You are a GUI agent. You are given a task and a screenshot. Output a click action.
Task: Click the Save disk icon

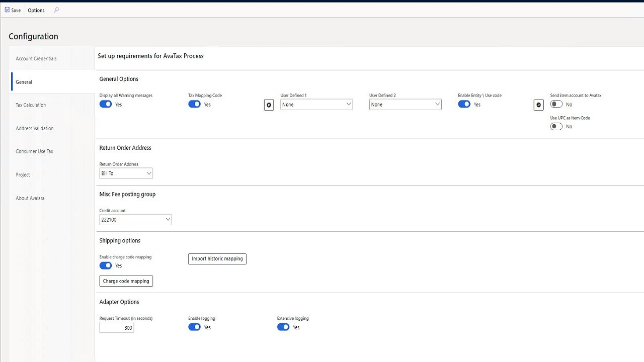8,10
